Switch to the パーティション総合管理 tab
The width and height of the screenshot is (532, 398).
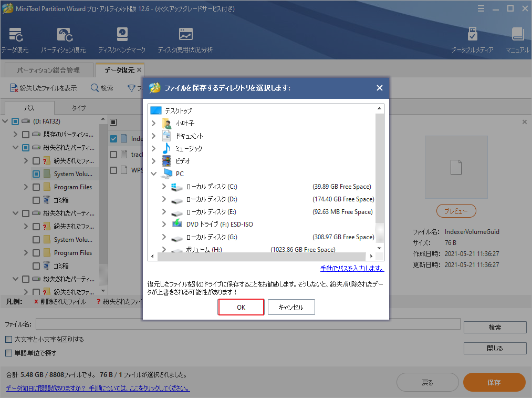48,69
